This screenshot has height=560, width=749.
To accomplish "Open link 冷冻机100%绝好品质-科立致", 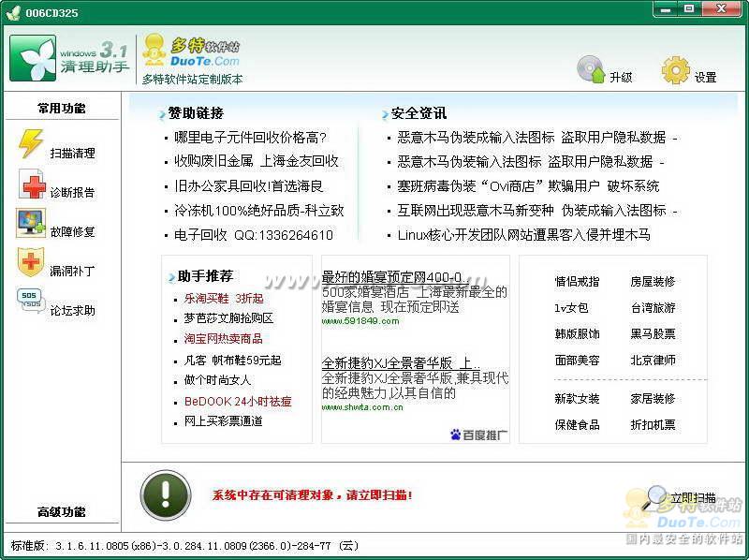I will [x=259, y=211].
